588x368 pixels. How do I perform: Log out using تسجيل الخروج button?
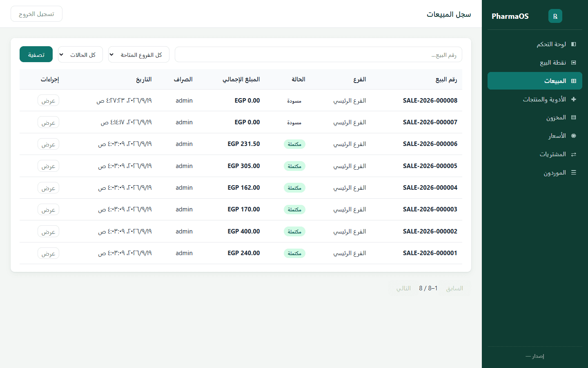pos(36,14)
